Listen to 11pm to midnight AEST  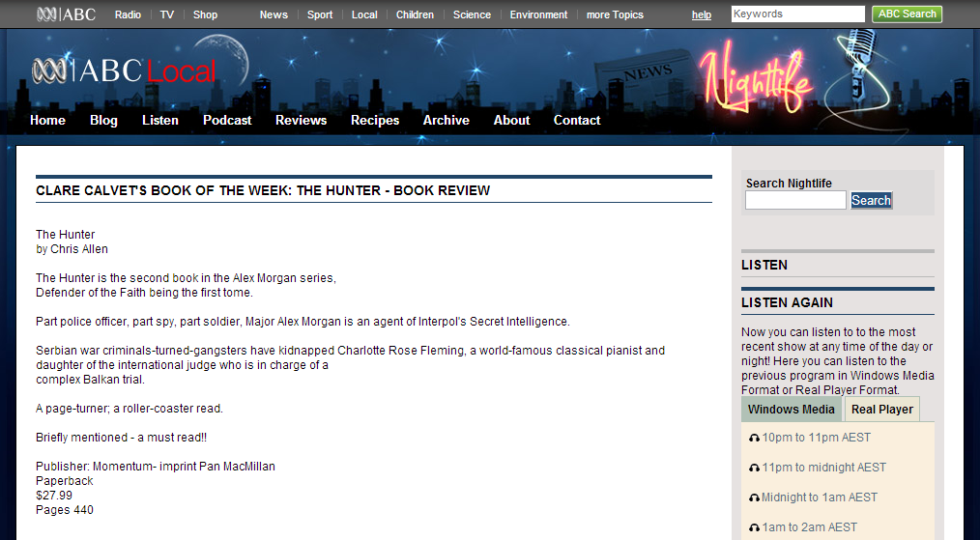point(823,468)
